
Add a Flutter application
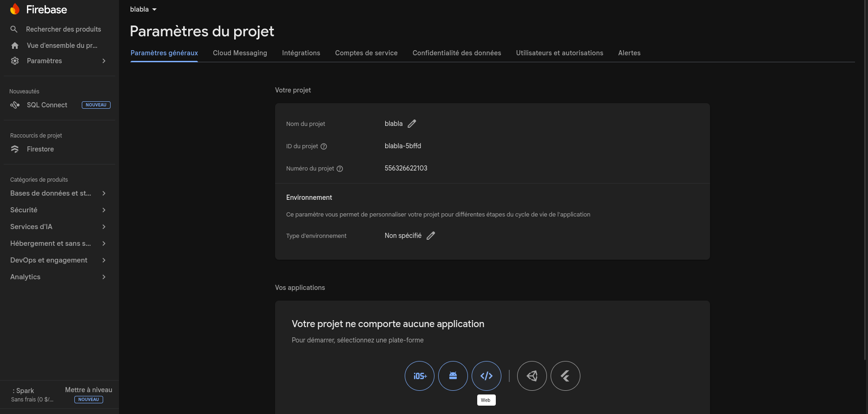[566, 376]
